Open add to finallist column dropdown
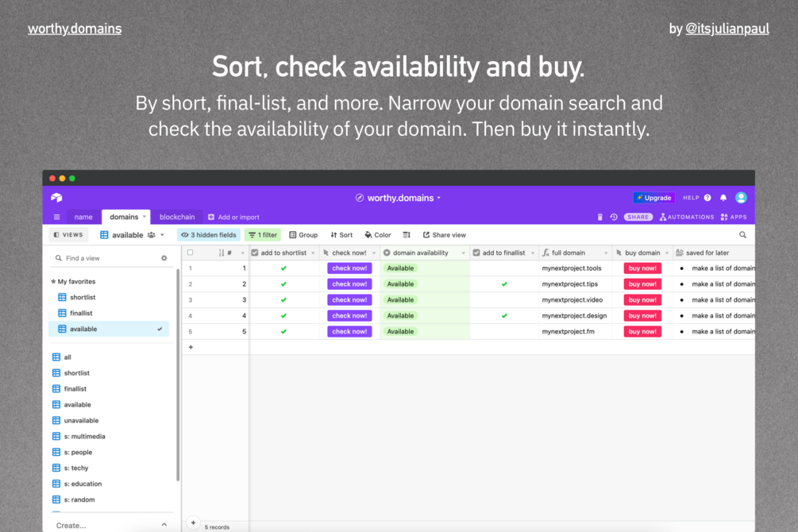This screenshot has width=798, height=532. tap(533, 253)
